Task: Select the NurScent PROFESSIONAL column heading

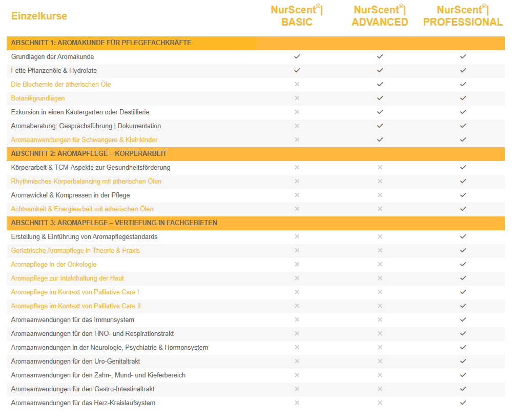Action: pyautogui.click(x=463, y=15)
